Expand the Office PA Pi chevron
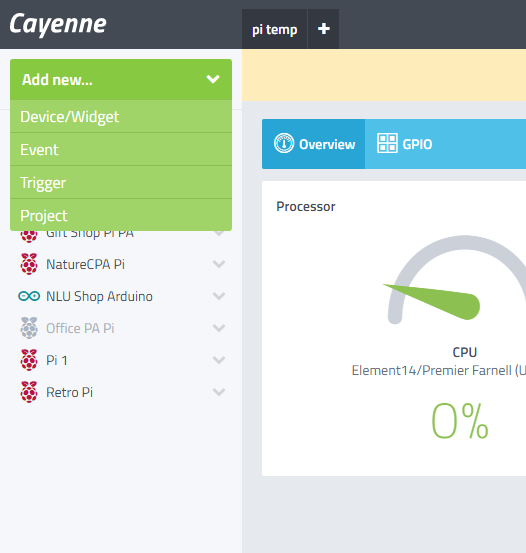 [x=219, y=328]
